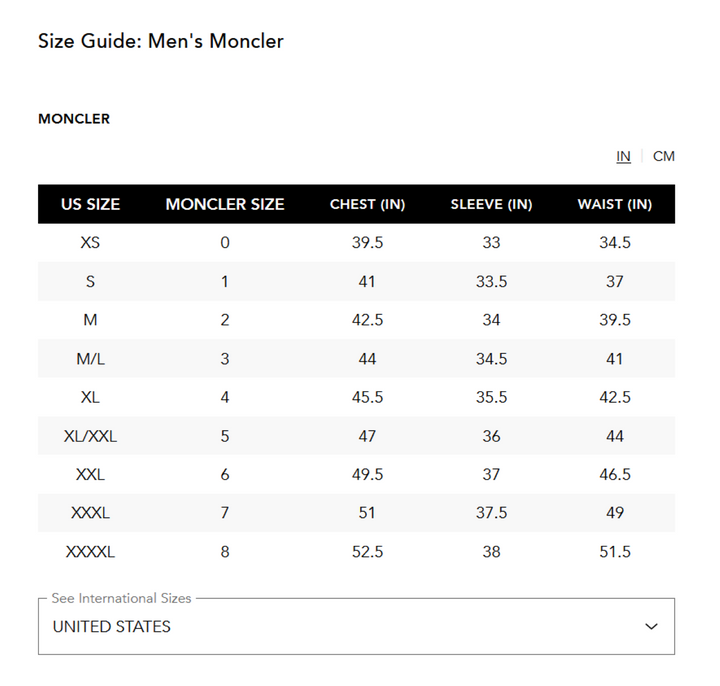This screenshot has width=720, height=686.
Task: Click the MONCLER brand label above table
Action: 74,119
